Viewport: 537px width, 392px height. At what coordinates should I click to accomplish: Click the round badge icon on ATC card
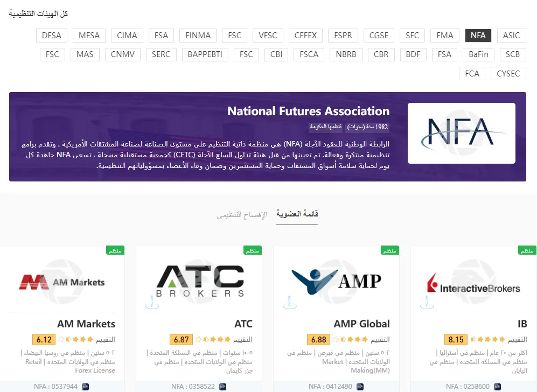coord(152,302)
